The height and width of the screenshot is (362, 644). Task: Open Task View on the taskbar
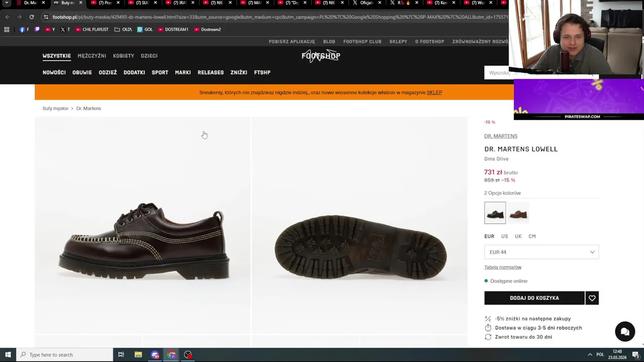[121, 355]
